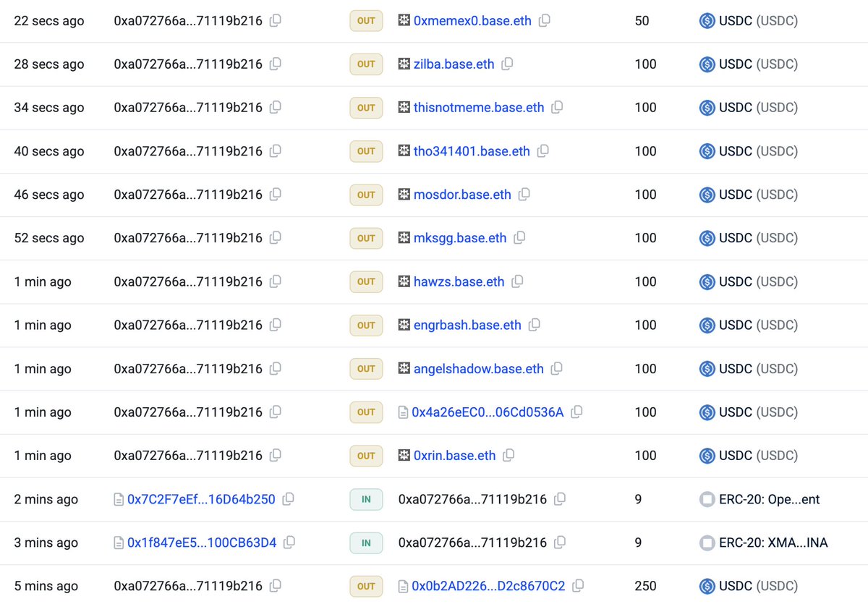Open thisnotmeme.base.eth address link

(479, 108)
